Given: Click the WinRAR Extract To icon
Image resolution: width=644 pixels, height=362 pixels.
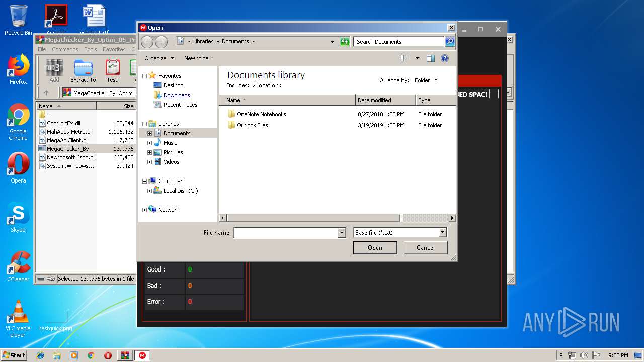Looking at the screenshot, I should coord(83,71).
